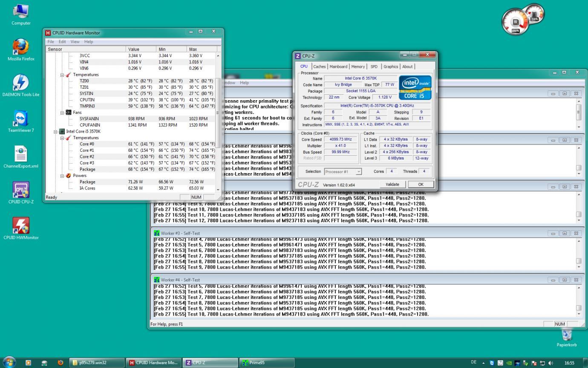The image size is (588, 368).
Task: Click the Worker #3 window icon in Prime95
Action: [156, 233]
